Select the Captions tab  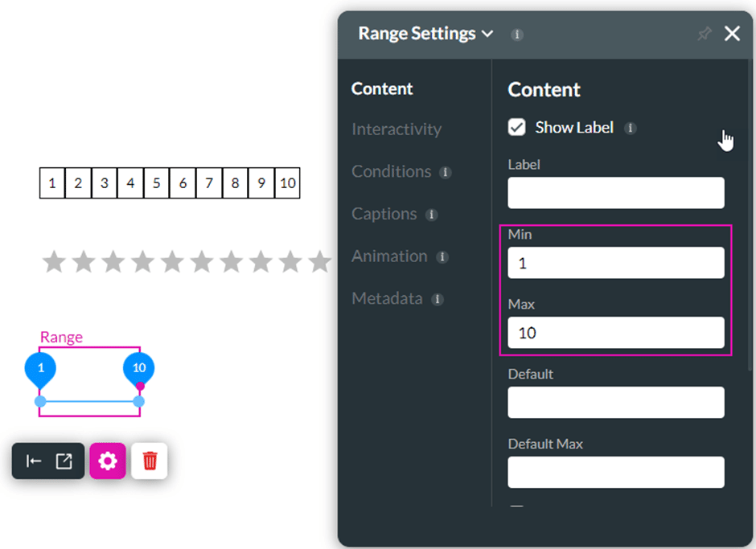pyautogui.click(x=384, y=214)
